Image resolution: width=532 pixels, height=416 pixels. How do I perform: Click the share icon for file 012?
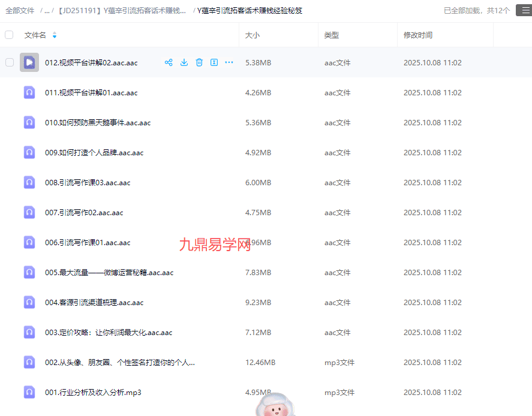tap(169, 62)
